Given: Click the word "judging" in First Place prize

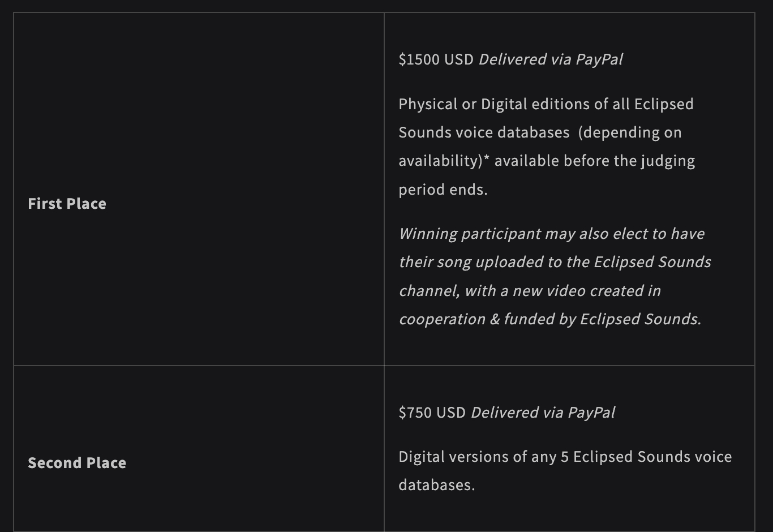Looking at the screenshot, I should 668,161.
